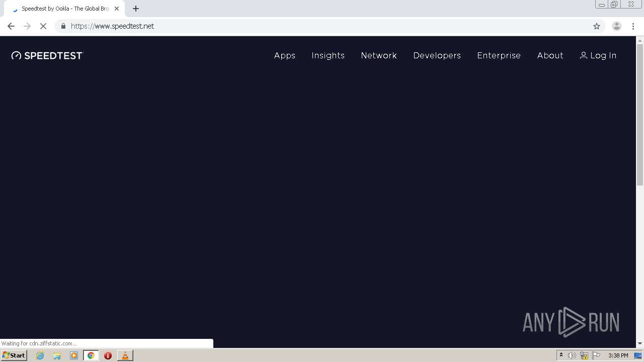This screenshot has width=644, height=362.
Task: Close the Speedtest browser tab
Action: pos(117,9)
